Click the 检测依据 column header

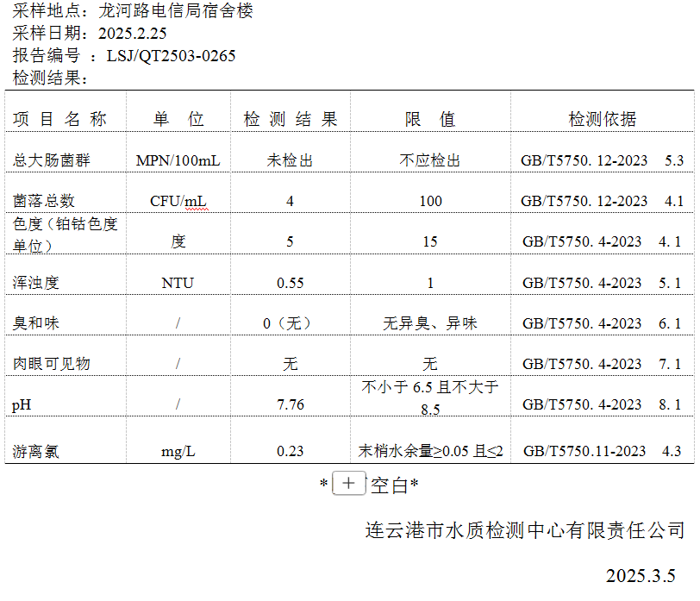point(602,120)
